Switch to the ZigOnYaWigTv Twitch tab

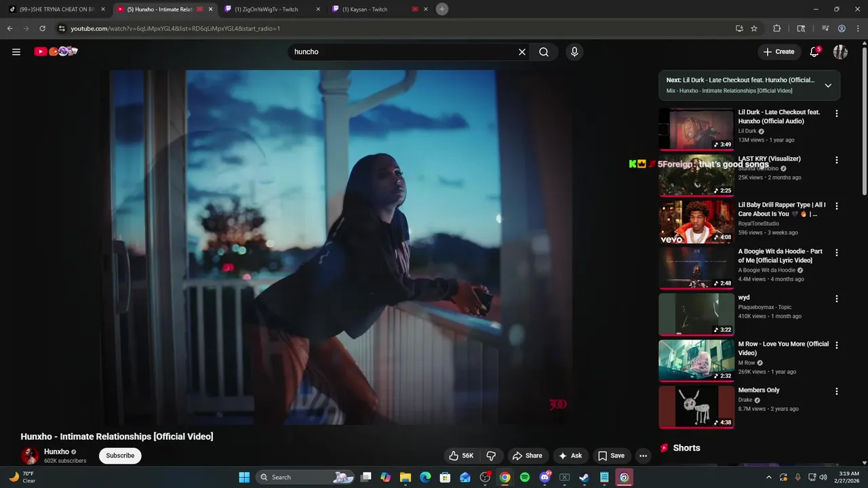pos(271,9)
